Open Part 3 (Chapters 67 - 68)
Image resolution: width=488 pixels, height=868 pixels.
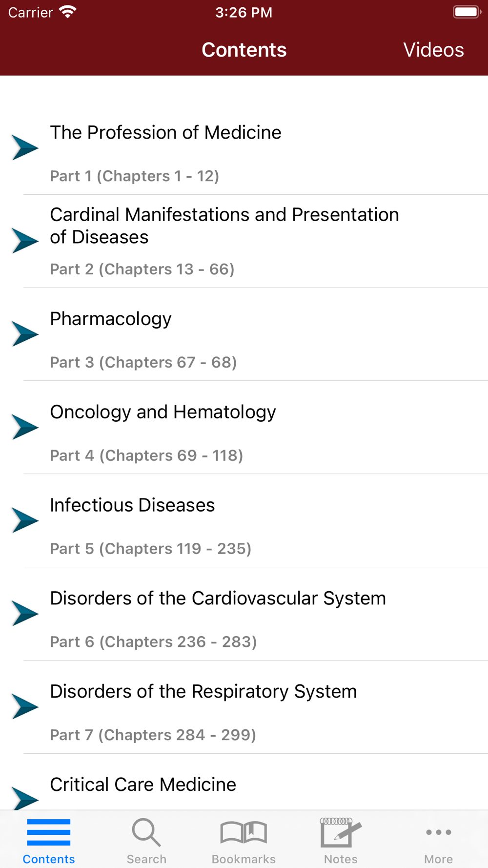pos(143,362)
